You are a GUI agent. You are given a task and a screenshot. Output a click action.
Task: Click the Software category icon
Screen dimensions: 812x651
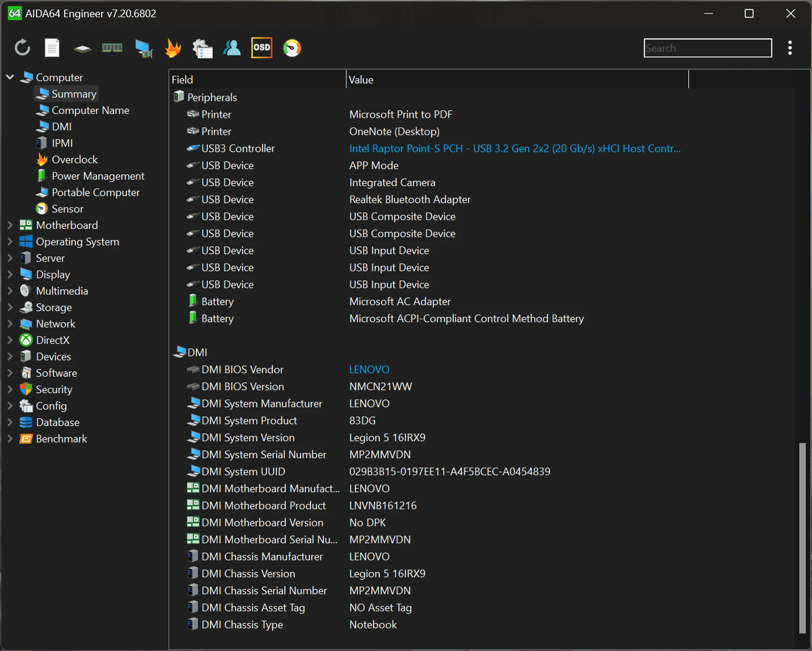point(26,373)
